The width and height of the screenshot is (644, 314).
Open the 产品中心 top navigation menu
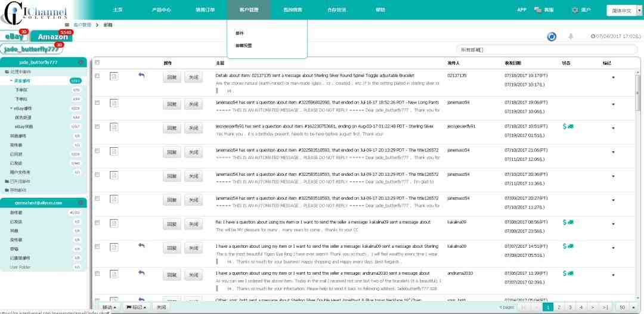(x=162, y=10)
